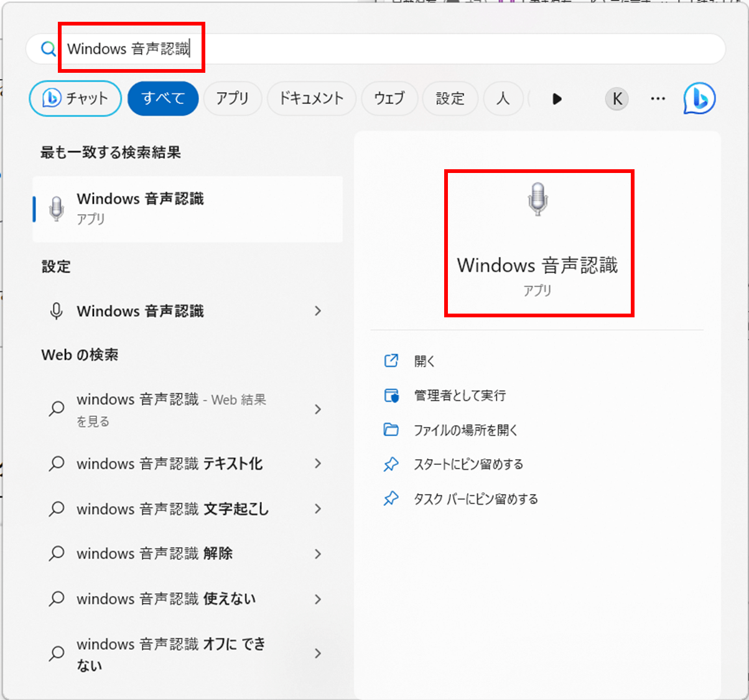Expand chevron for 使えない suggestion
749x700 pixels.
318,599
